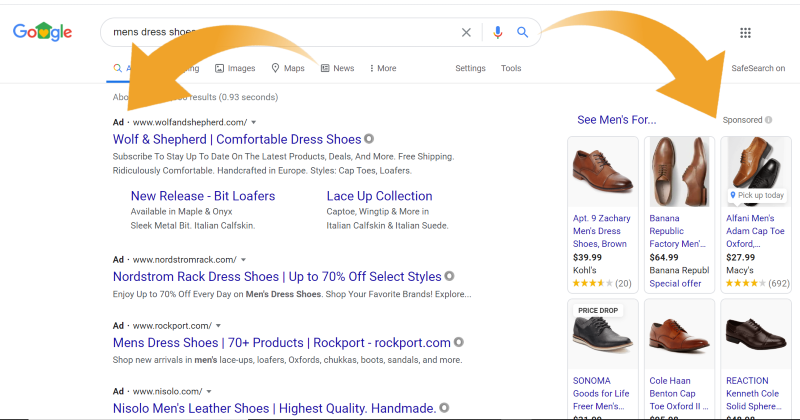Switch to the News tab

tap(337, 68)
